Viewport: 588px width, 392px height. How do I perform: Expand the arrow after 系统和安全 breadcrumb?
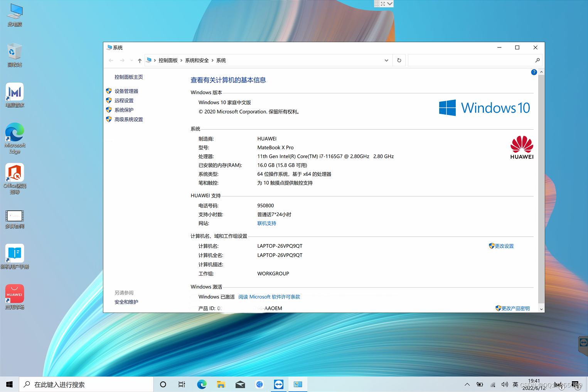[x=212, y=60]
